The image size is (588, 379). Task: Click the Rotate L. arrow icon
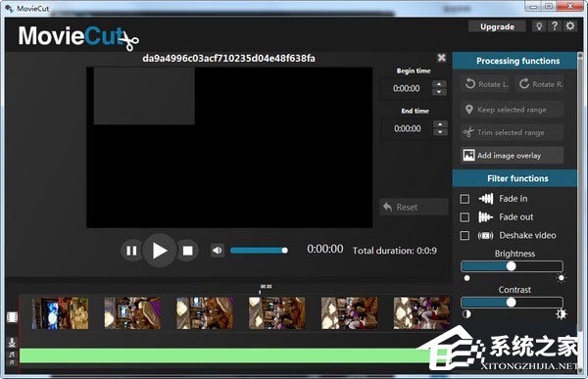point(470,83)
